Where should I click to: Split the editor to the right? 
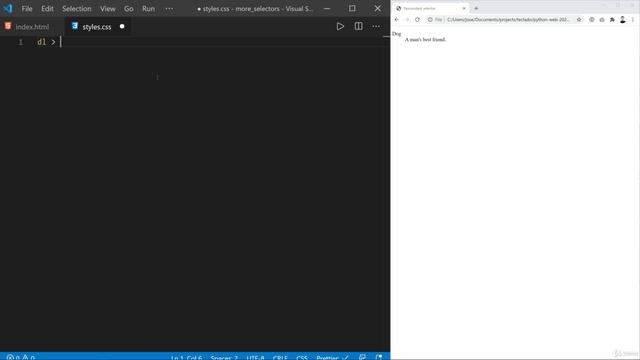coord(358,27)
